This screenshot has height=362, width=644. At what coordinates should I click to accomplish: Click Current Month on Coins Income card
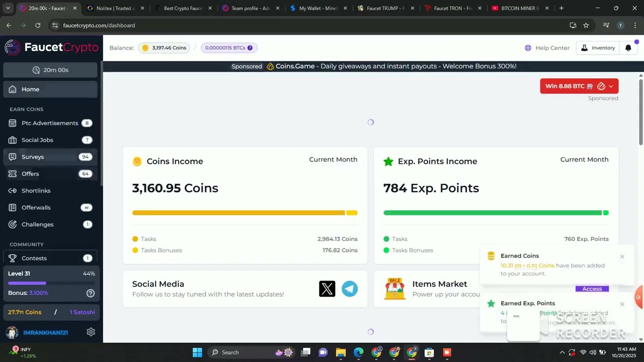click(333, 159)
